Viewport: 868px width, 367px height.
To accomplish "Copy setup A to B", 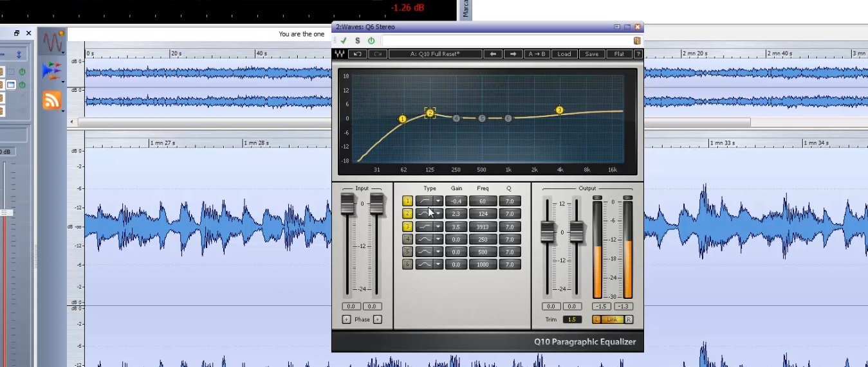I will [x=537, y=54].
